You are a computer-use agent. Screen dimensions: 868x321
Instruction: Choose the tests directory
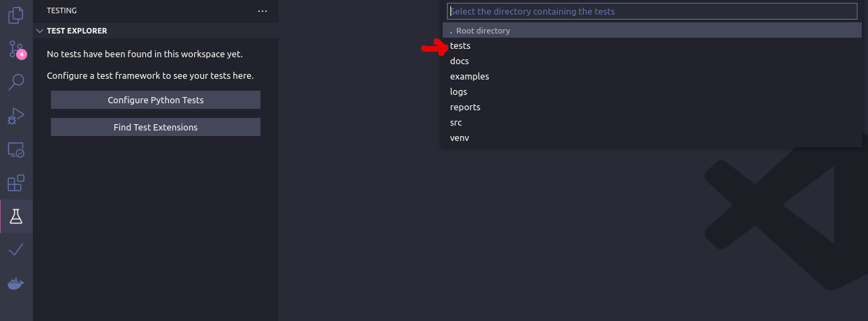click(461, 46)
